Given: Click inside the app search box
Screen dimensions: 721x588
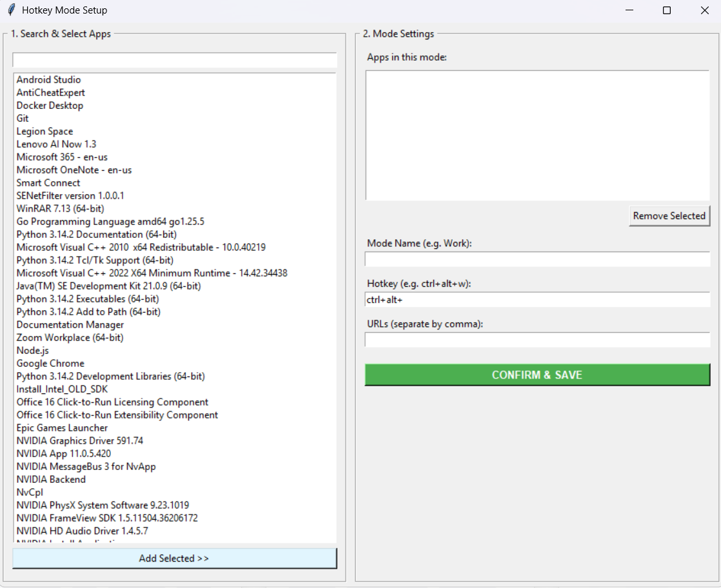Looking at the screenshot, I should (174, 60).
